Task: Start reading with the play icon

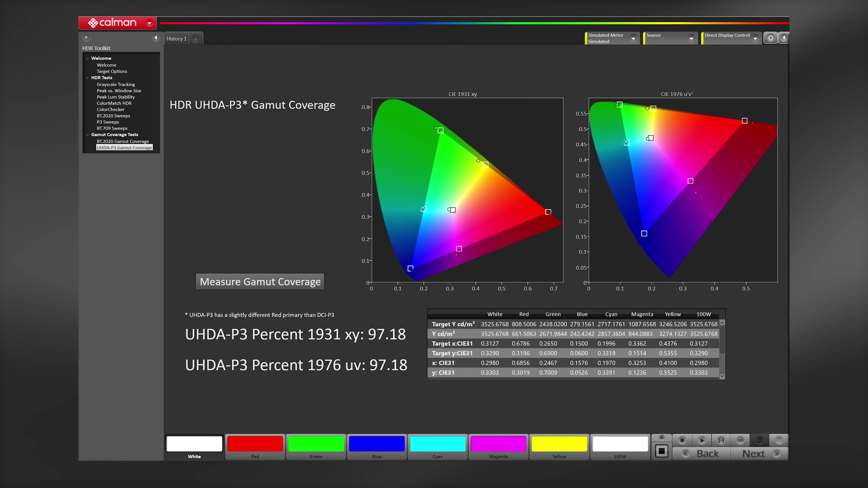Action: pyautogui.click(x=702, y=440)
